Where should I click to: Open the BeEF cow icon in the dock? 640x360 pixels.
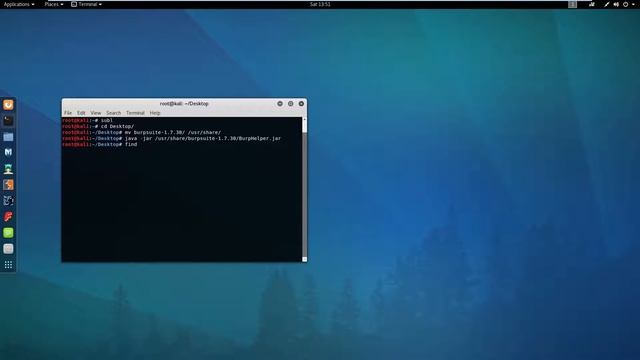(8, 200)
